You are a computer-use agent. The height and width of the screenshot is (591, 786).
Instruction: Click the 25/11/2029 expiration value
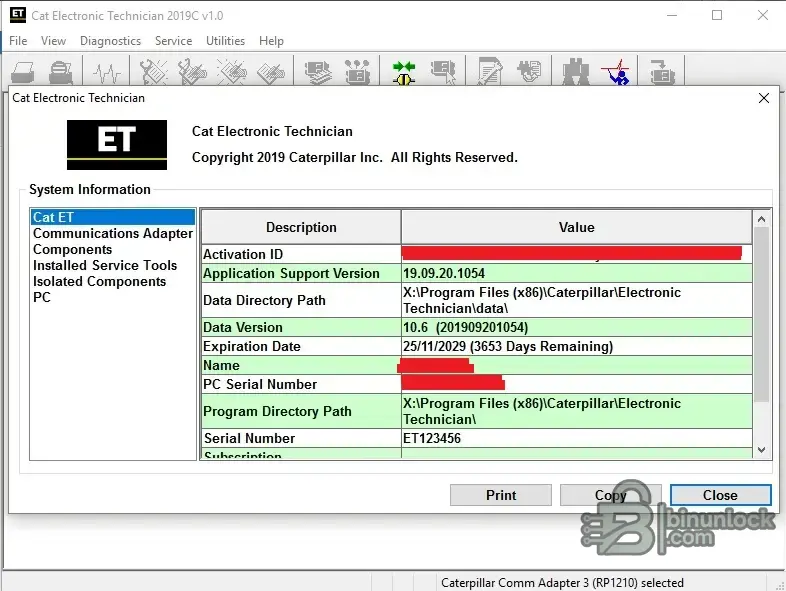[x=508, y=346]
